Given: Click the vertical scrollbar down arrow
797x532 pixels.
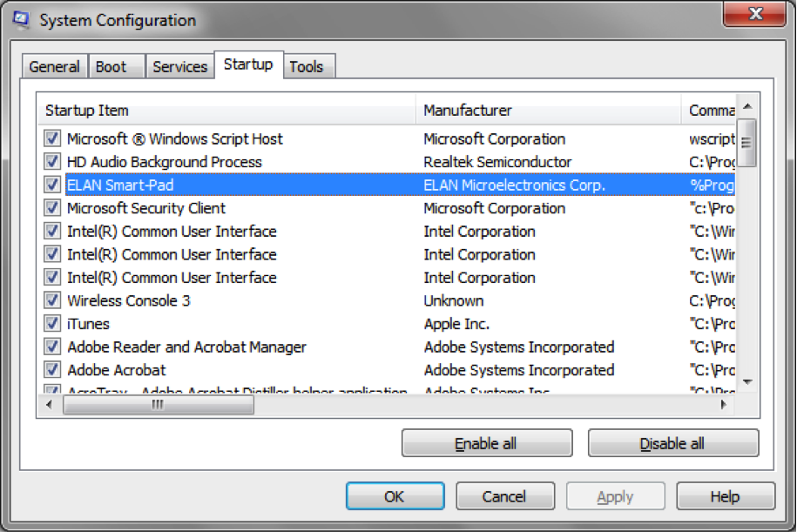Looking at the screenshot, I should (747, 381).
